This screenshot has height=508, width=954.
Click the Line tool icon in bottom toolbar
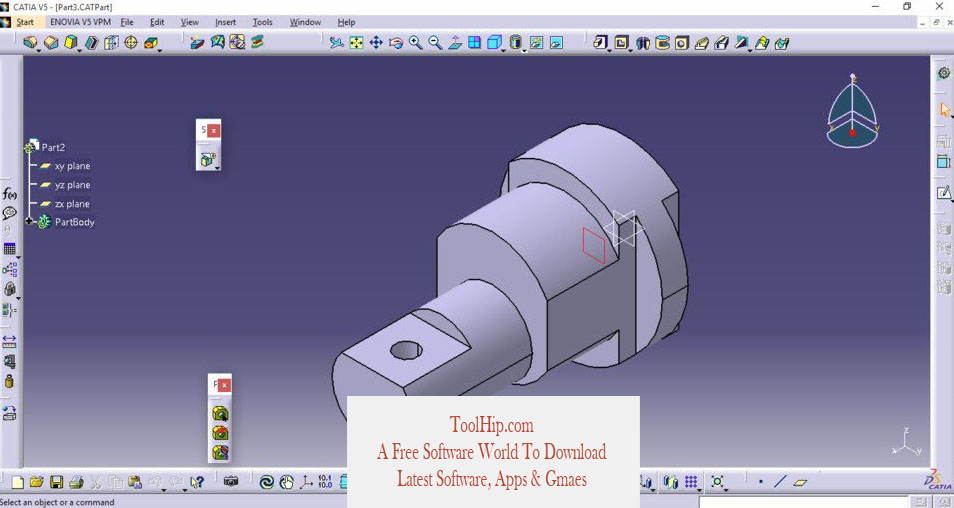tap(781, 482)
